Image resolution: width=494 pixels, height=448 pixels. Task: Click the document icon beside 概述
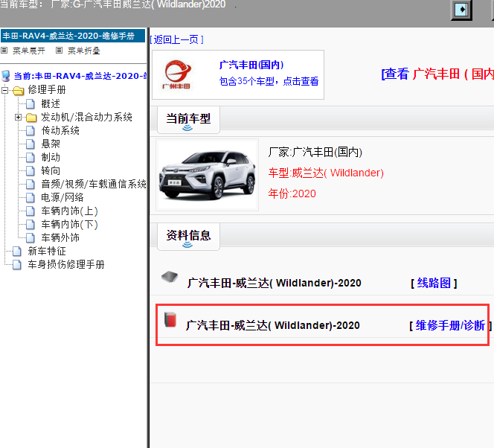(x=31, y=103)
